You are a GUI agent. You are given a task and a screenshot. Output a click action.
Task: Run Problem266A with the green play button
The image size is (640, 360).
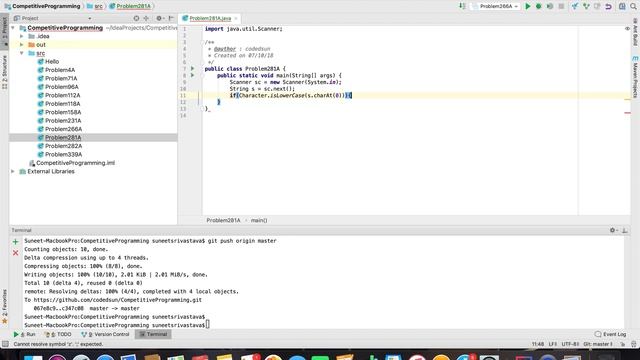[527, 6]
